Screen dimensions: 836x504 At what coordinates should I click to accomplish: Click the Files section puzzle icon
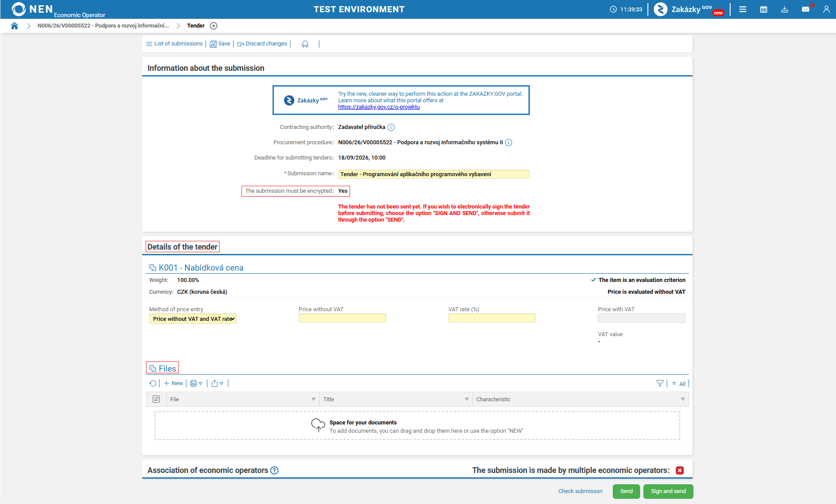coord(153,368)
